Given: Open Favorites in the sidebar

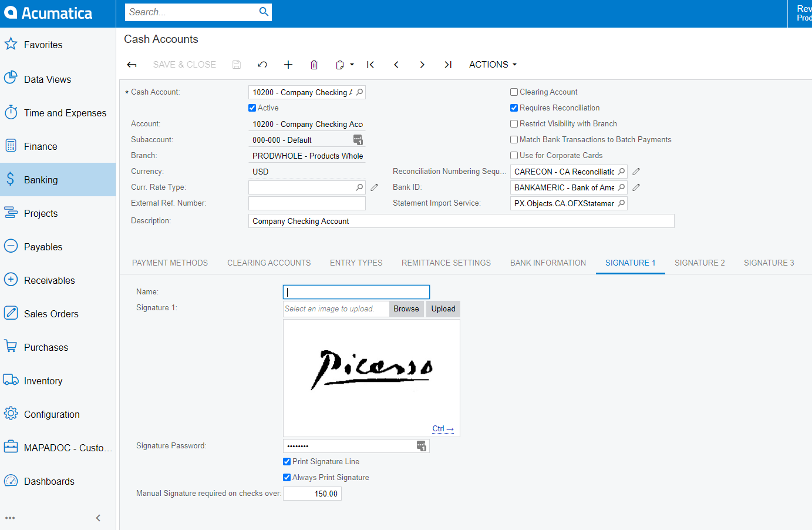Looking at the screenshot, I should [58, 45].
